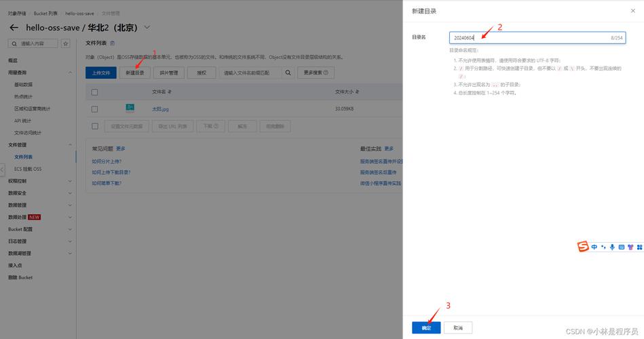This screenshot has width=644, height=339.
Task: Expand the 数据管理 sidebar section
Action: coord(70,205)
